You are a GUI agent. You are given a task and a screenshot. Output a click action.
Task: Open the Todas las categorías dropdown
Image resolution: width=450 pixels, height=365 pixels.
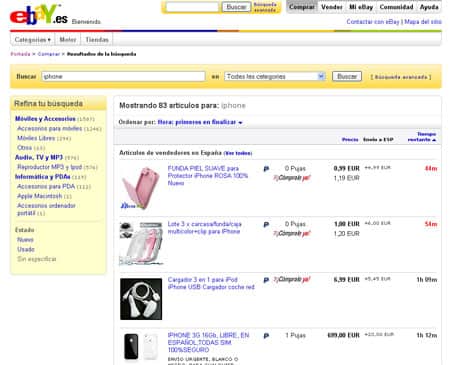[275, 76]
